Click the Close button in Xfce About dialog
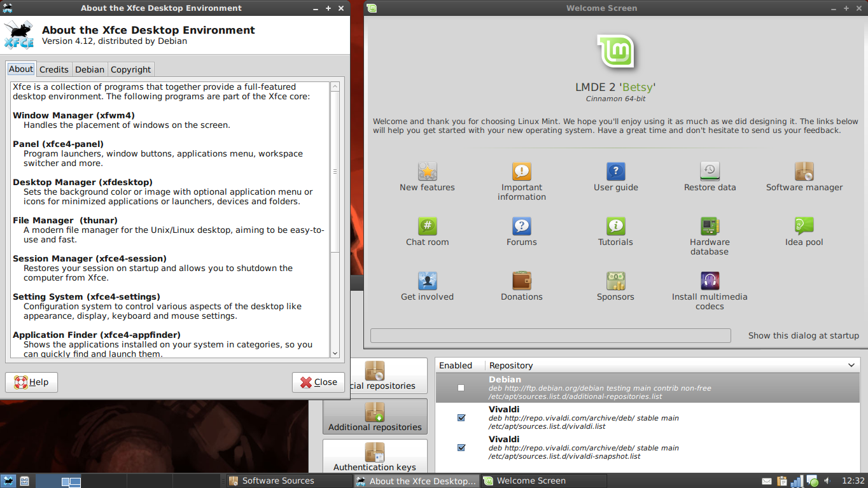 tap(318, 382)
